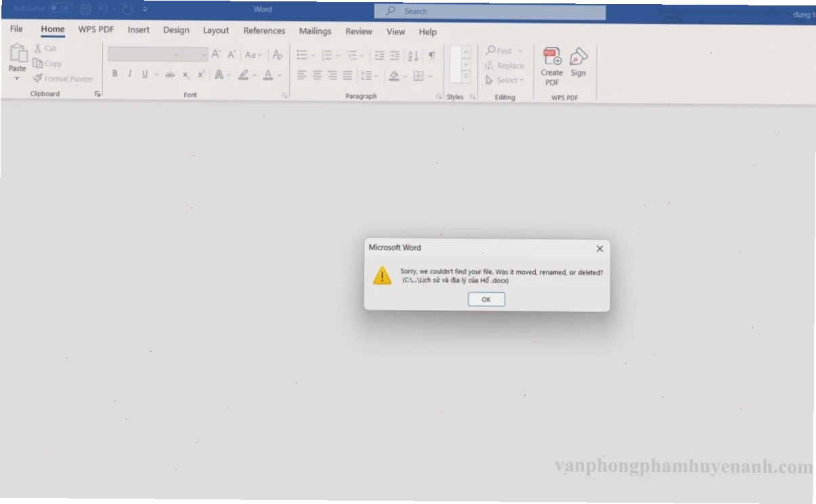Open the Select dropdown in Editing
The width and height of the screenshot is (816, 504).
point(505,81)
